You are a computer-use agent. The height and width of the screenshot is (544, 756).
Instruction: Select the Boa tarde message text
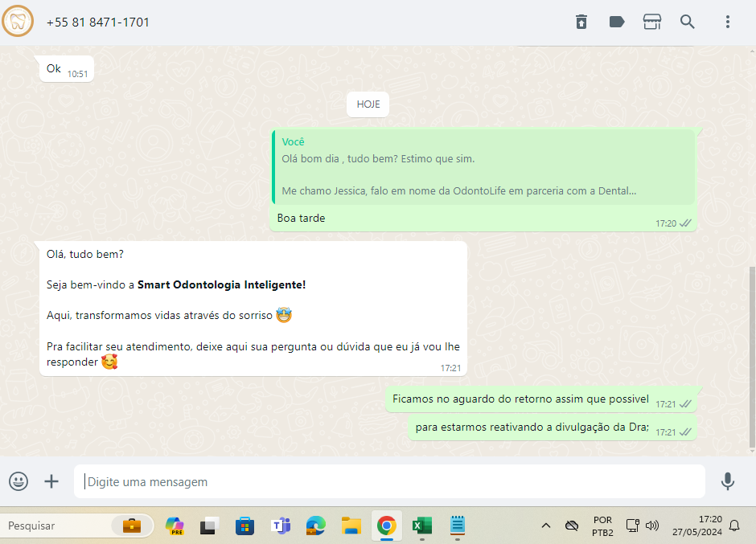[x=301, y=218]
